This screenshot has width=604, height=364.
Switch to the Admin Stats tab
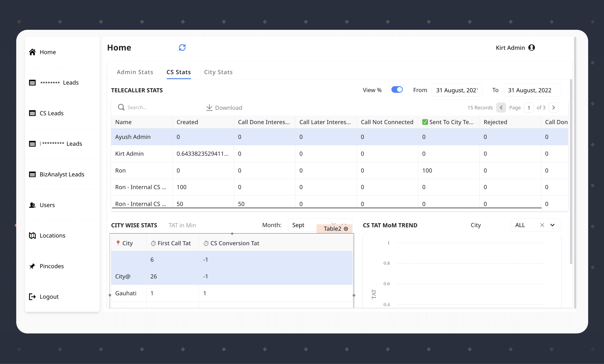135,72
